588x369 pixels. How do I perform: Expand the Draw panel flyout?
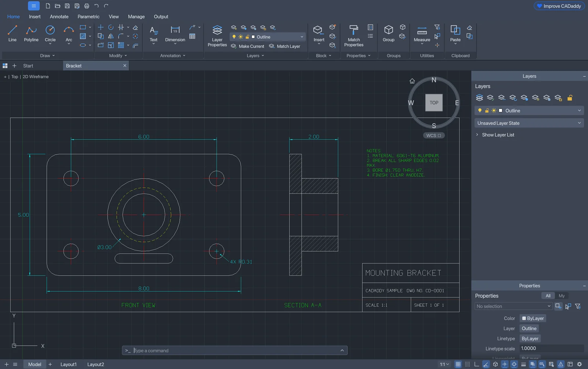tap(47, 55)
